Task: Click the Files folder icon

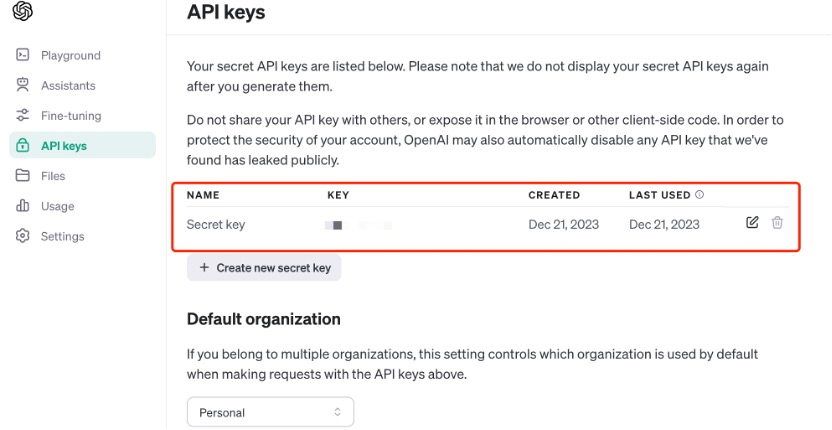Action: point(22,176)
